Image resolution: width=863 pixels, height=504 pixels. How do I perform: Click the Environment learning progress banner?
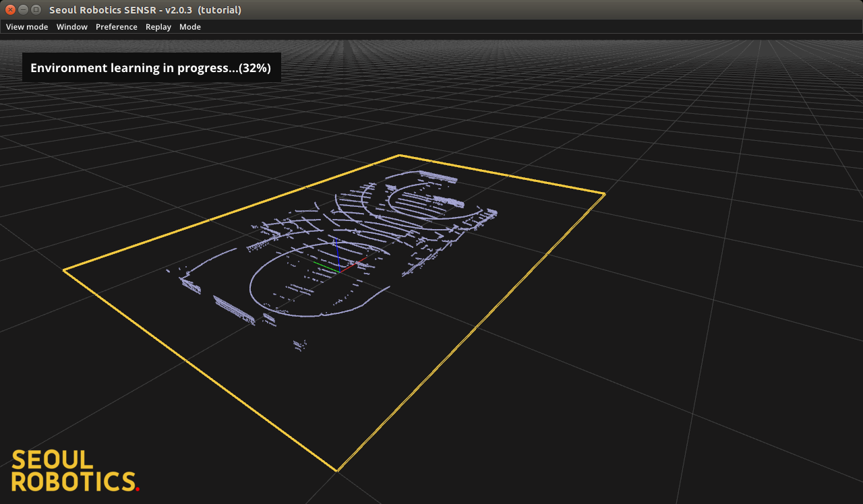(151, 68)
